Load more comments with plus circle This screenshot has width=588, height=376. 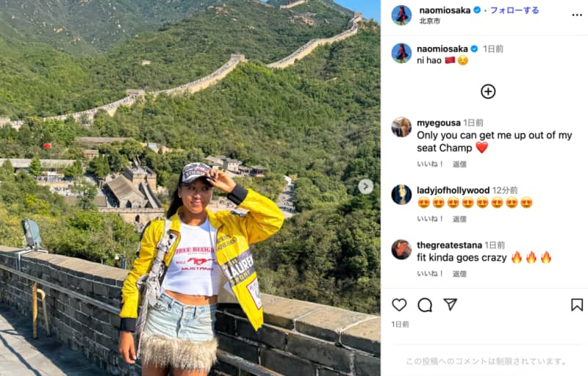coord(488,91)
